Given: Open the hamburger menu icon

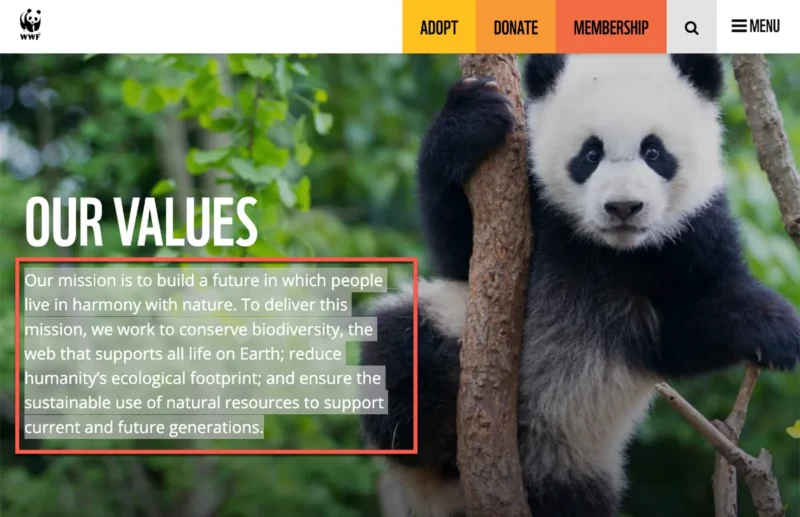Looking at the screenshot, I should tap(739, 26).
